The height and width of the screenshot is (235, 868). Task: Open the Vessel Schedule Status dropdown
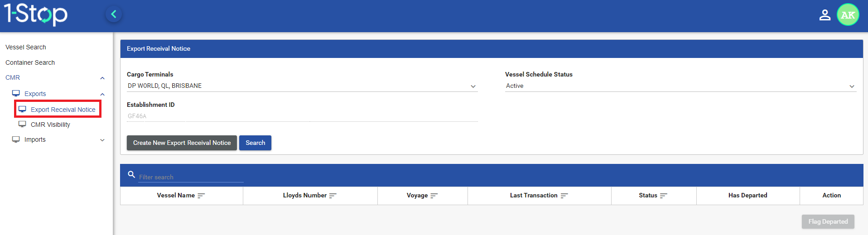852,86
